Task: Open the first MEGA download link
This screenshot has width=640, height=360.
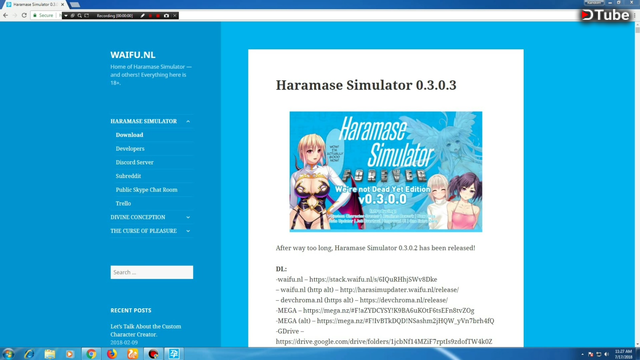Action: [389, 311]
